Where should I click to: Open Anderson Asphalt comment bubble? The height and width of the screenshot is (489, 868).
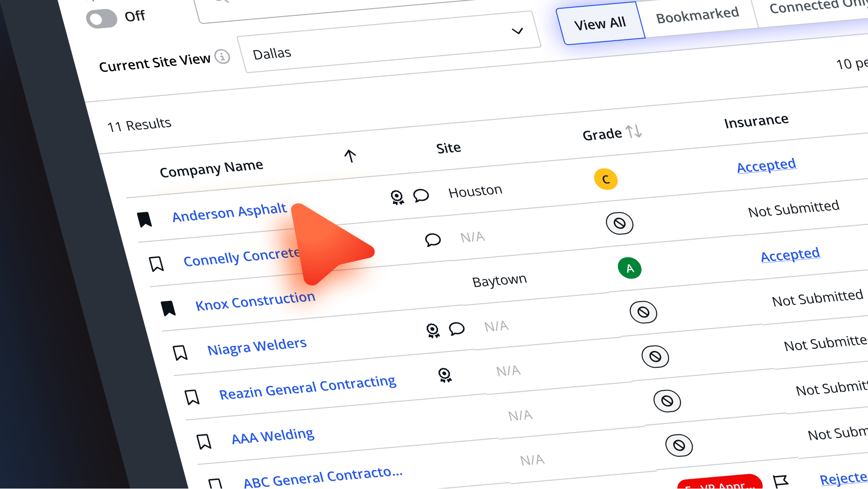tap(421, 195)
